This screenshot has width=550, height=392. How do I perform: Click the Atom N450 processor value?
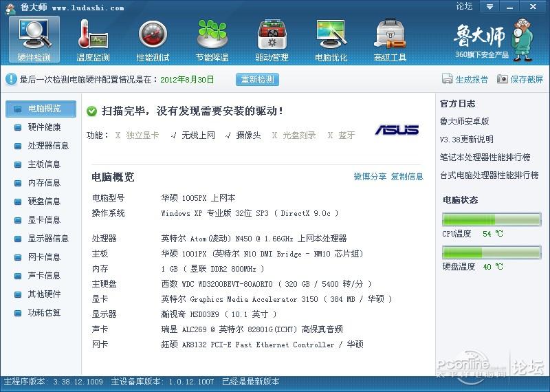254,239
